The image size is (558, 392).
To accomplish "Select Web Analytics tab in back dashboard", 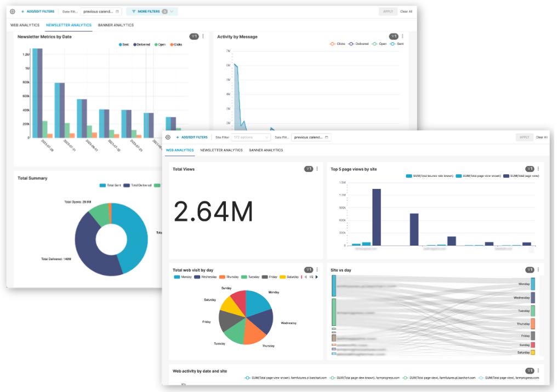I will [x=25, y=25].
